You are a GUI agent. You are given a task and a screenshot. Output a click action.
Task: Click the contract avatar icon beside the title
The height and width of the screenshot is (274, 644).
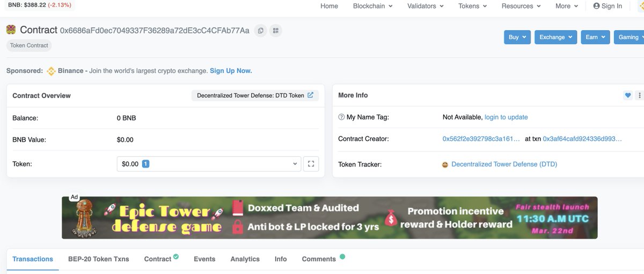(x=11, y=30)
